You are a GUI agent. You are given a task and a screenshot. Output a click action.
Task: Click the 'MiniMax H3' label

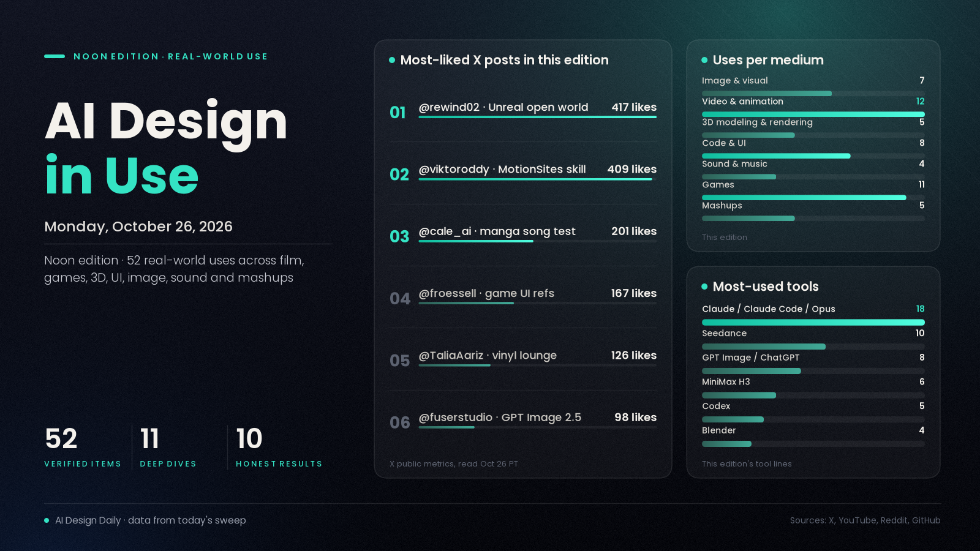pyautogui.click(x=726, y=381)
